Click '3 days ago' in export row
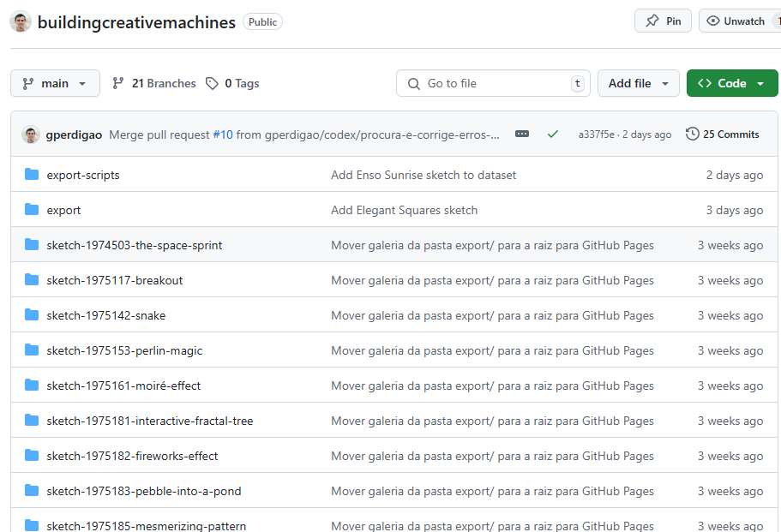781x532 pixels. (734, 211)
